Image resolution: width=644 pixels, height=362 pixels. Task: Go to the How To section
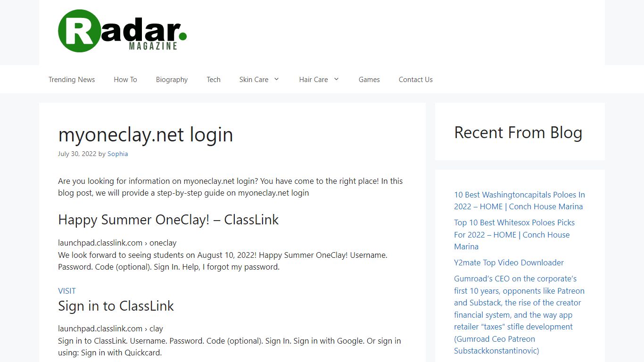click(x=125, y=80)
